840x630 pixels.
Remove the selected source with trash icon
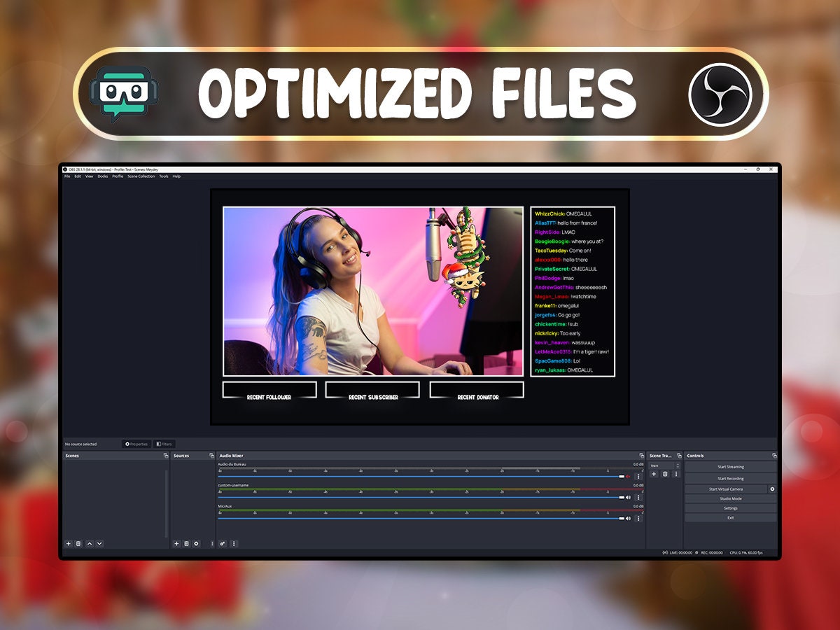pyautogui.click(x=186, y=544)
